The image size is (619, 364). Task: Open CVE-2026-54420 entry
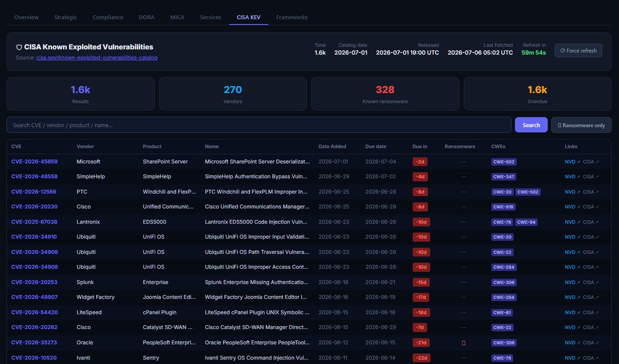click(35, 312)
